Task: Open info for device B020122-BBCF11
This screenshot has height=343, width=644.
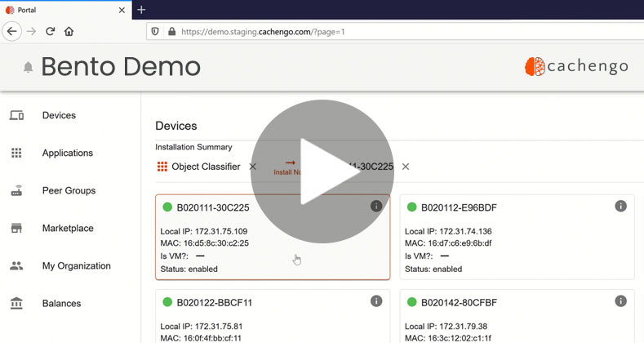Action: pyautogui.click(x=376, y=301)
